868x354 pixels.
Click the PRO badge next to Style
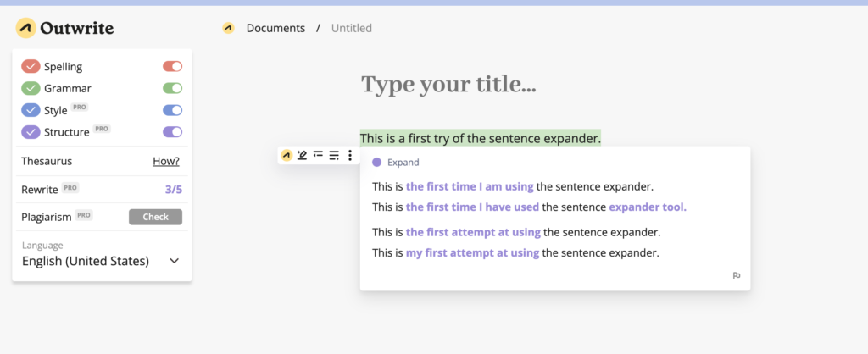(x=80, y=108)
